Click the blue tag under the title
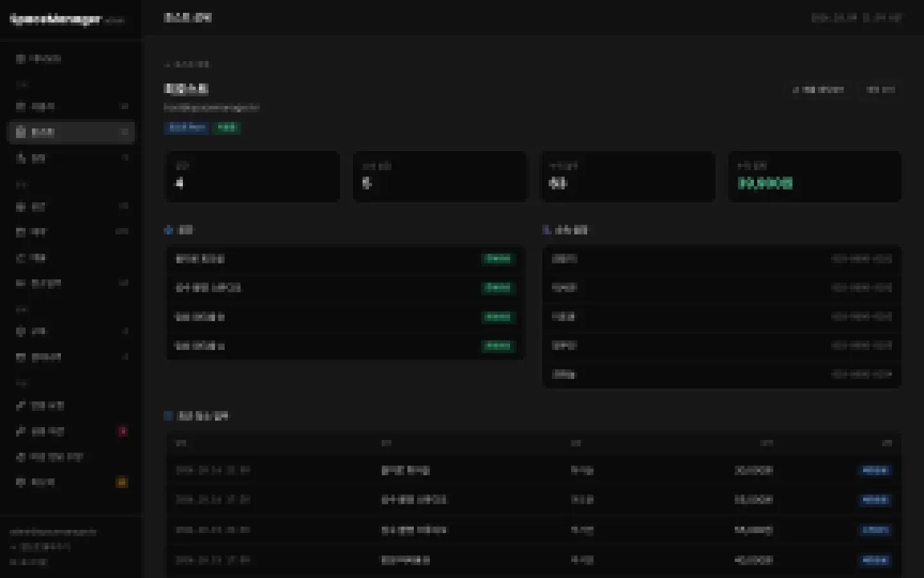 click(x=187, y=127)
